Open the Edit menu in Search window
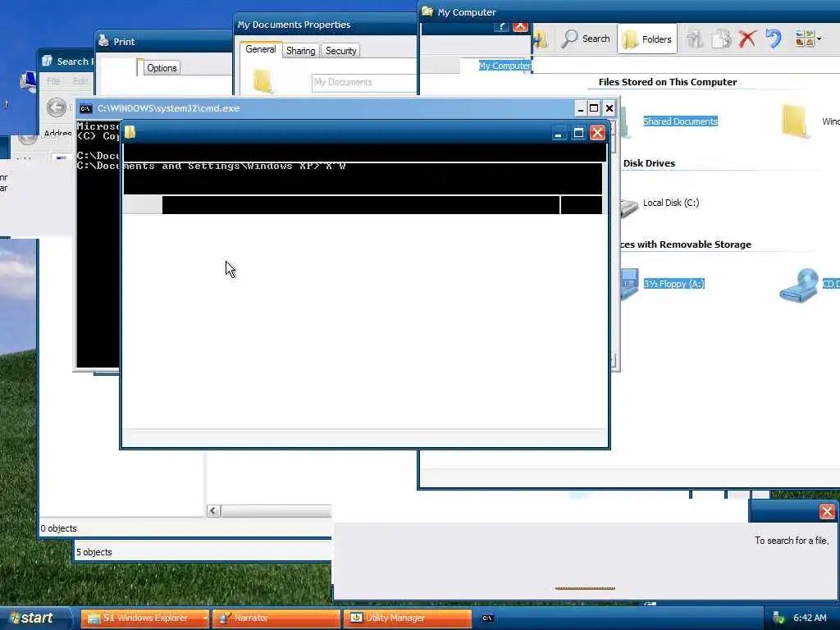 click(x=80, y=81)
